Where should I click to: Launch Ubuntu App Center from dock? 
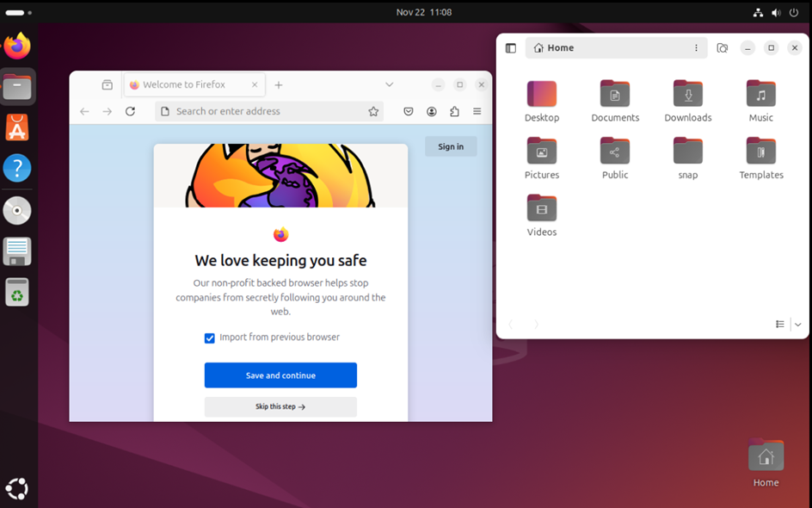pyautogui.click(x=17, y=127)
